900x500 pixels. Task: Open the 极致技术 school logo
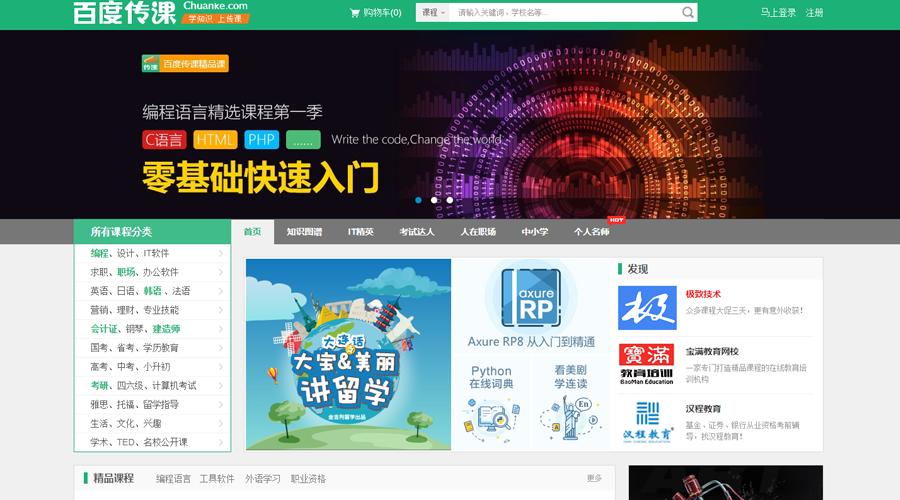pyautogui.click(x=647, y=308)
